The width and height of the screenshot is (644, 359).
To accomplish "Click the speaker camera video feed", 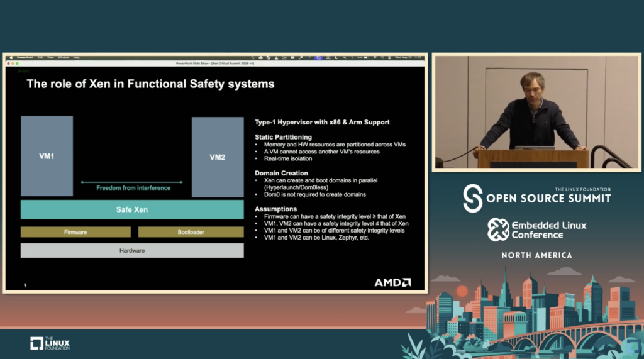I will pos(536,112).
